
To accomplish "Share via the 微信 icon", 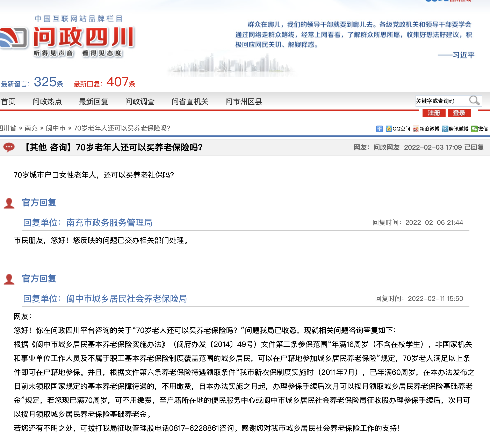I will [x=474, y=129].
